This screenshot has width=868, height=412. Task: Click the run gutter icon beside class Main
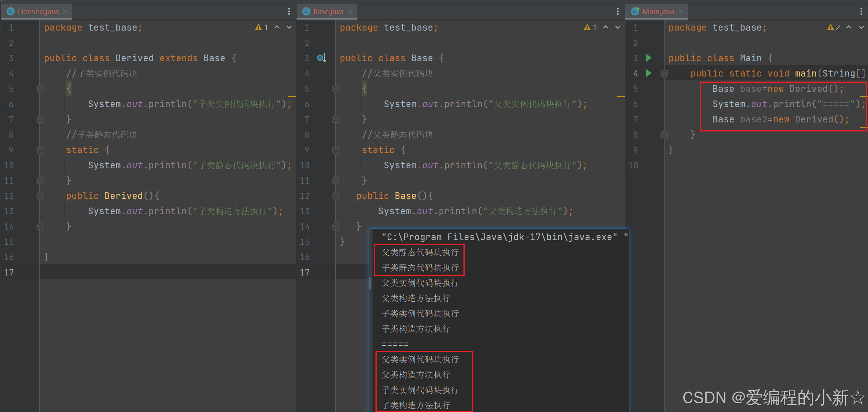coord(649,58)
